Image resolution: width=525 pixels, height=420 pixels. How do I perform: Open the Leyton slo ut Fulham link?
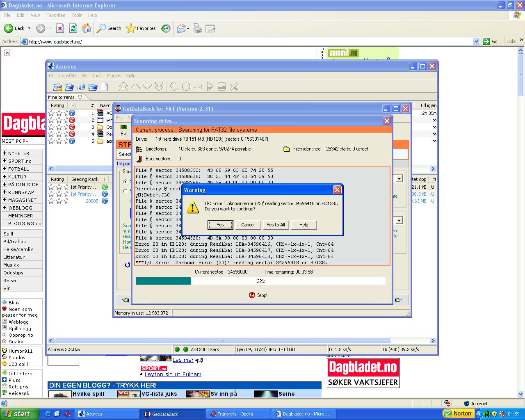point(173,374)
